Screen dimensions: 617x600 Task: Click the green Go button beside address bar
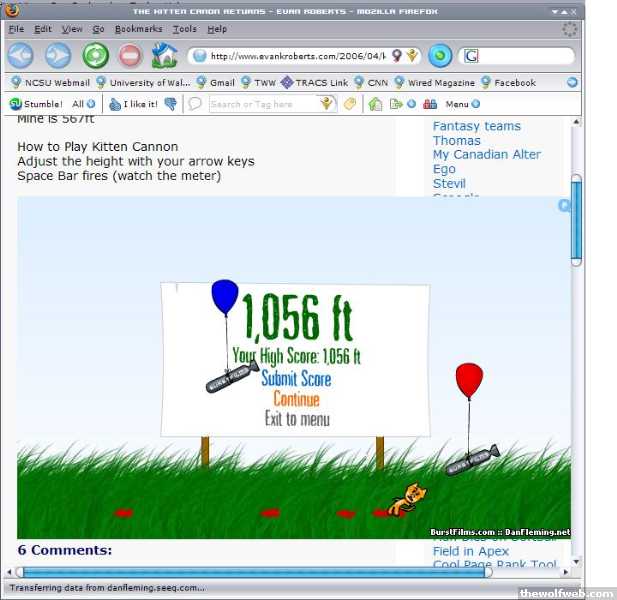[440, 56]
